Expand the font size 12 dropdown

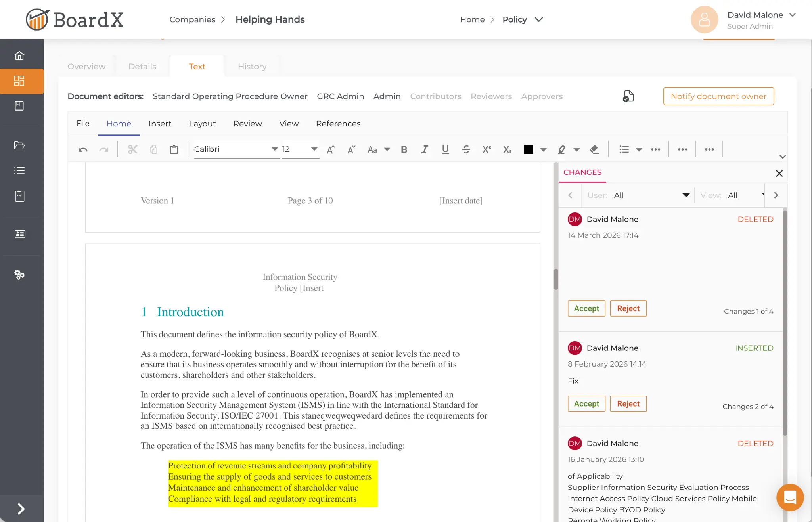click(x=314, y=149)
